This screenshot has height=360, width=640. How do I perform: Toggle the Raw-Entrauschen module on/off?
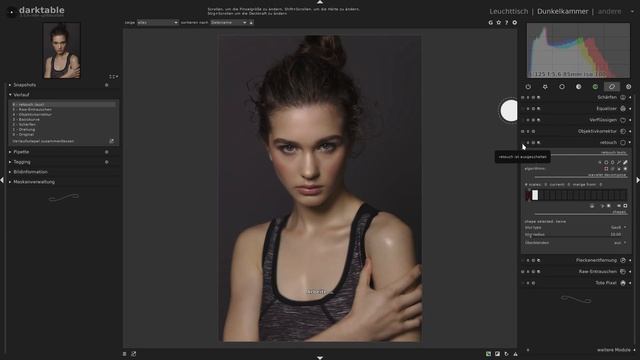(523, 271)
